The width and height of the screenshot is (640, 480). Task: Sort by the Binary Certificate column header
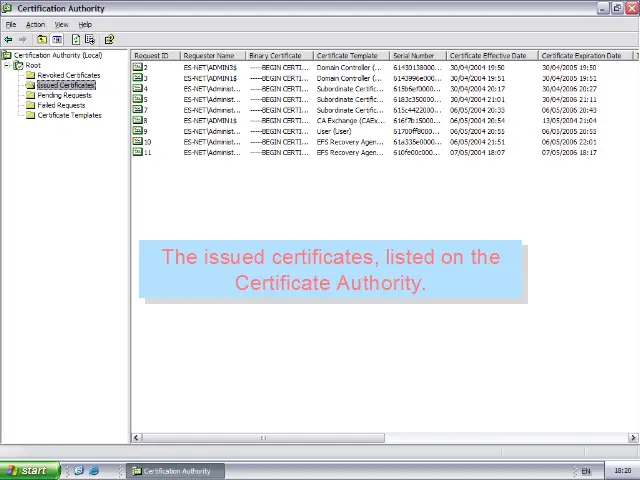click(x=280, y=56)
